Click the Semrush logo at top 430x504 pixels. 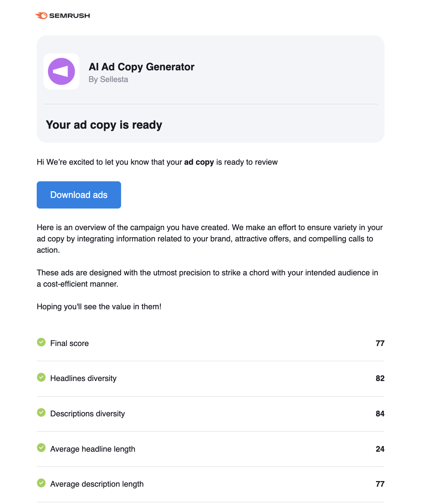63,16
